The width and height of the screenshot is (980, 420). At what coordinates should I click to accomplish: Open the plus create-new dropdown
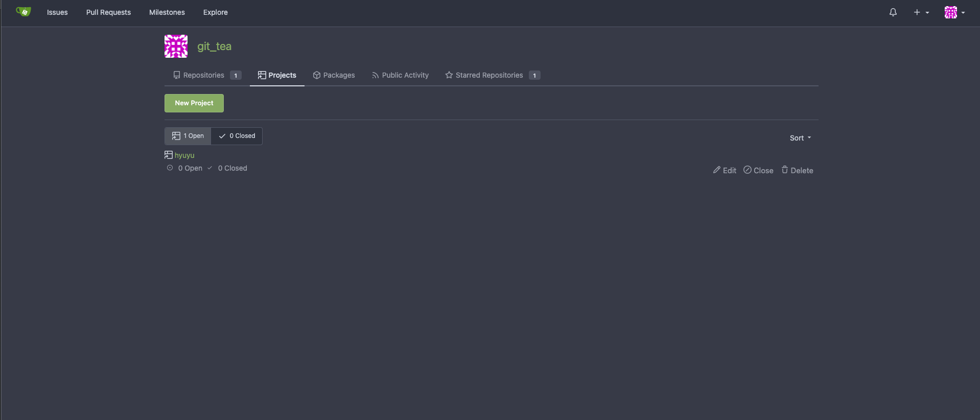pos(921,12)
